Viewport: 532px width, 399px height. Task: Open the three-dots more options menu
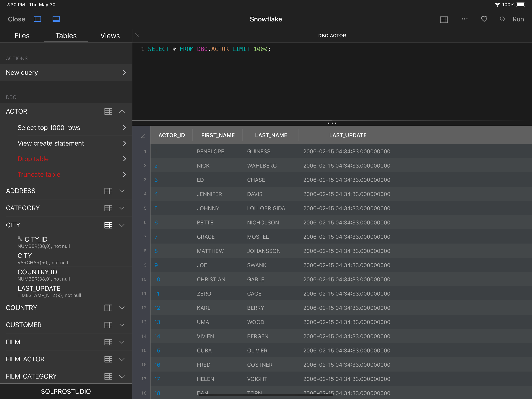(x=464, y=19)
